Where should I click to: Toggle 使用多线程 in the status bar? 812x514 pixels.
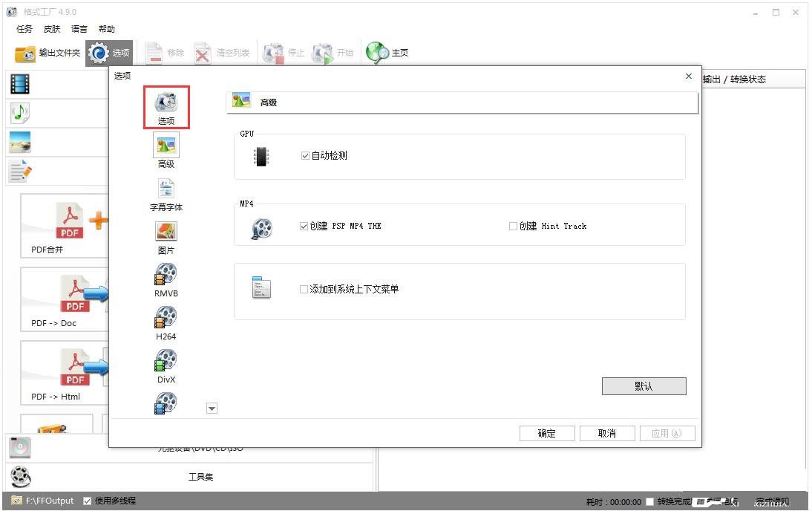pos(88,501)
